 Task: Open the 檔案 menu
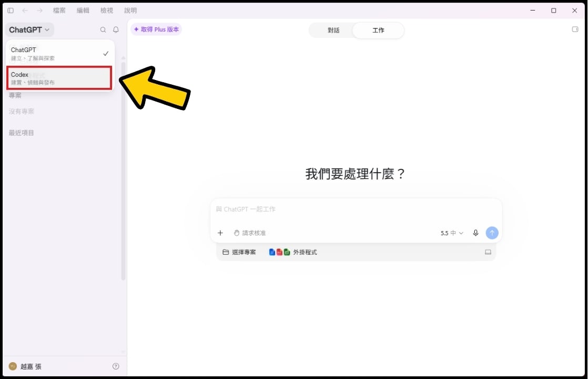click(x=59, y=11)
